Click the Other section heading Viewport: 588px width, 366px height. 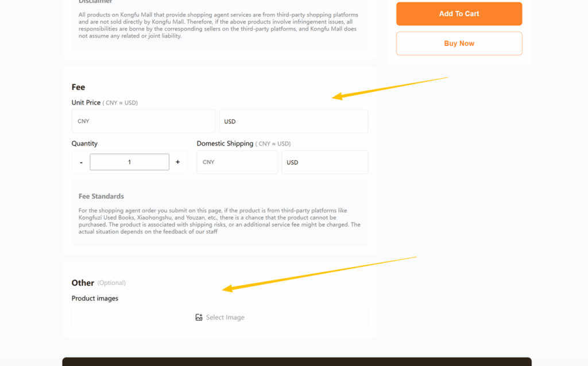pos(83,283)
